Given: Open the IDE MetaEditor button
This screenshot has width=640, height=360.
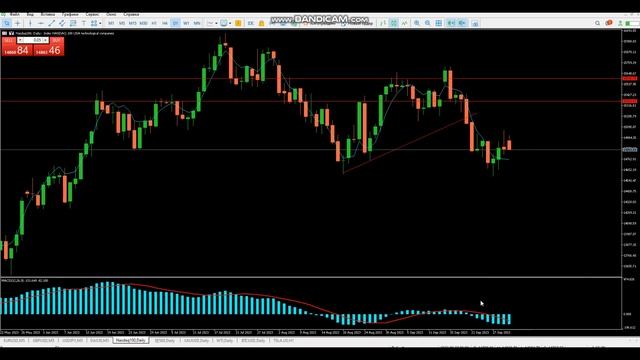Looking at the screenshot, I should (251, 23).
